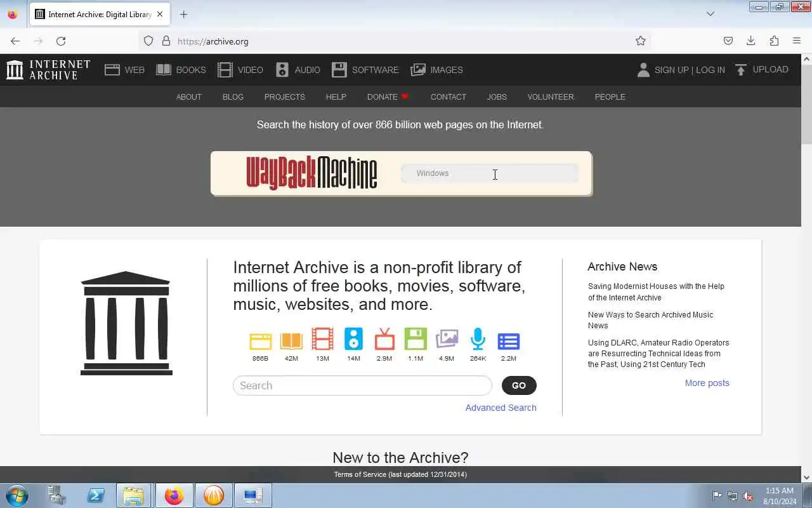
Task: Open Firefox from the taskbar
Action: (174, 495)
